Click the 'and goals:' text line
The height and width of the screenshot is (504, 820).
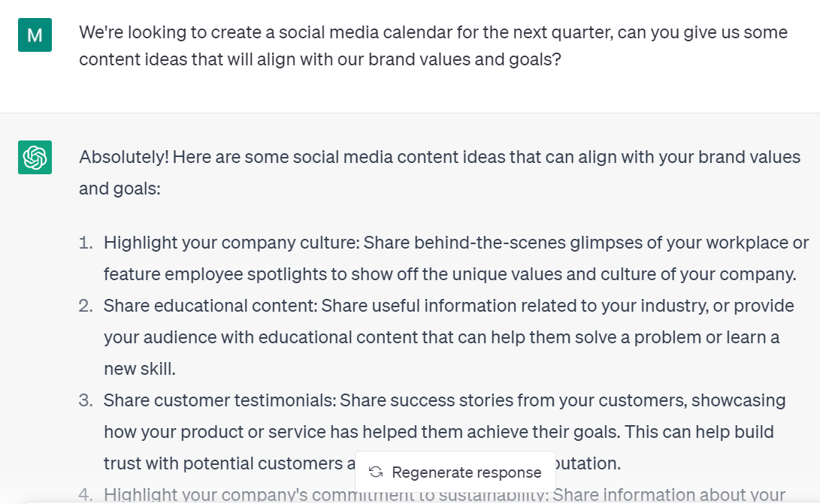click(120, 189)
